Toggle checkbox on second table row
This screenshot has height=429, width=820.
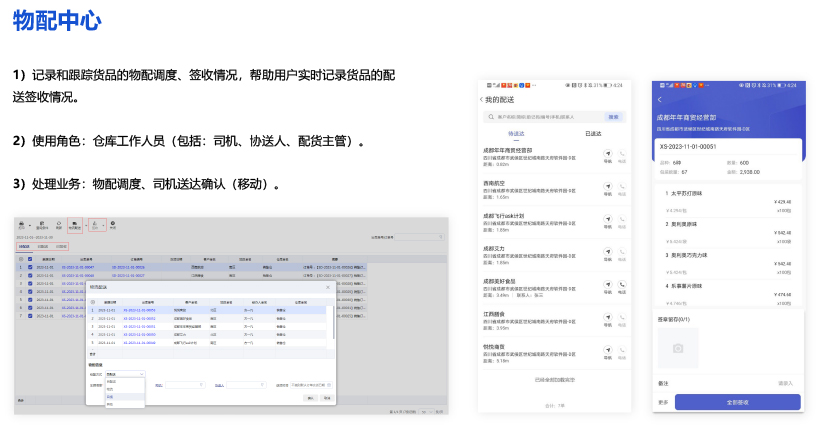(x=28, y=276)
